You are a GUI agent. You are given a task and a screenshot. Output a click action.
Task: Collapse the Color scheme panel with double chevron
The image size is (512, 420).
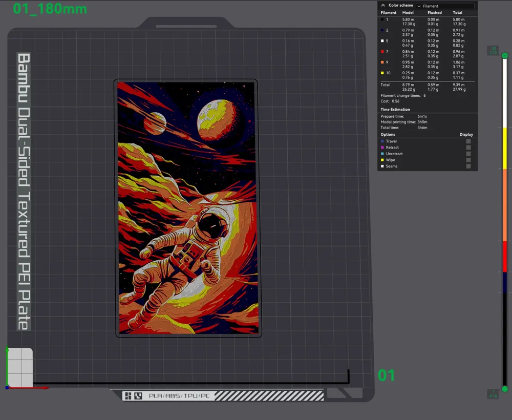(x=383, y=6)
